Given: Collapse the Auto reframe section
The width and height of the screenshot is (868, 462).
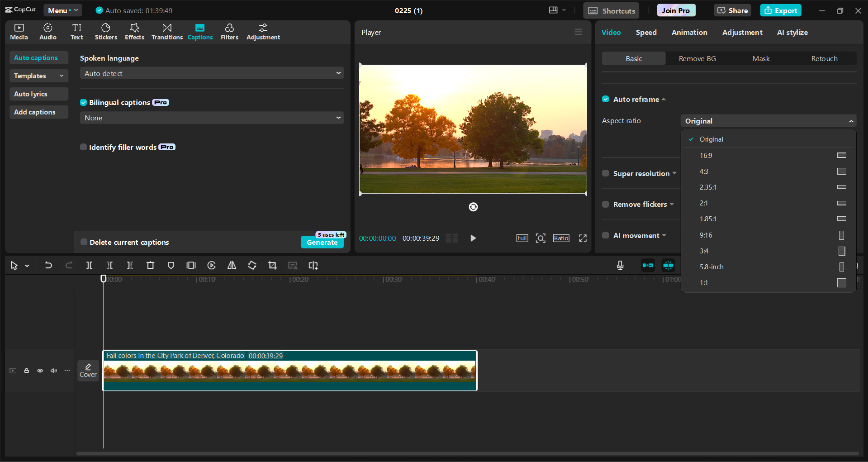Looking at the screenshot, I should (x=664, y=99).
